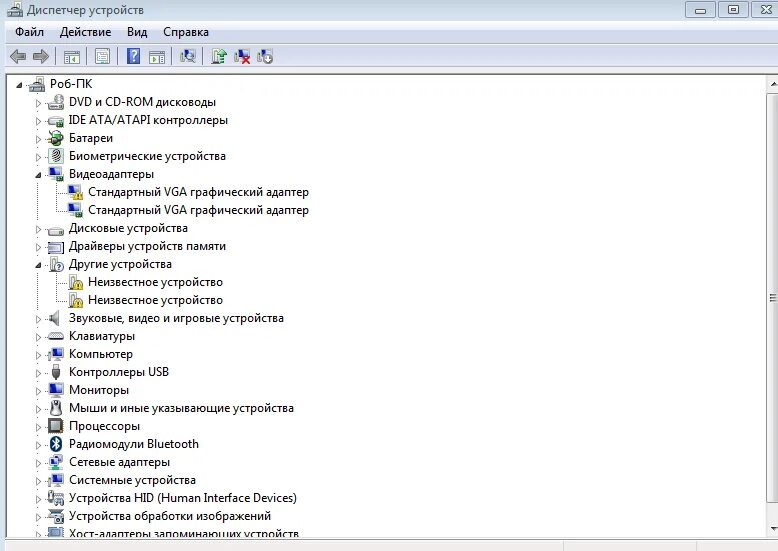Viewport: 778px width, 551px height.
Task: Click the Мониторы monitor icon
Action: click(x=56, y=390)
